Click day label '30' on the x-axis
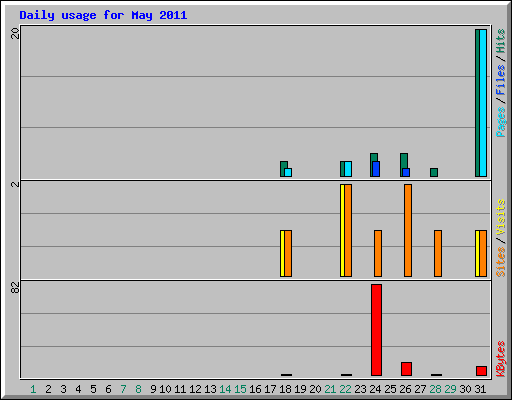This screenshot has width=512, height=400. click(x=465, y=389)
